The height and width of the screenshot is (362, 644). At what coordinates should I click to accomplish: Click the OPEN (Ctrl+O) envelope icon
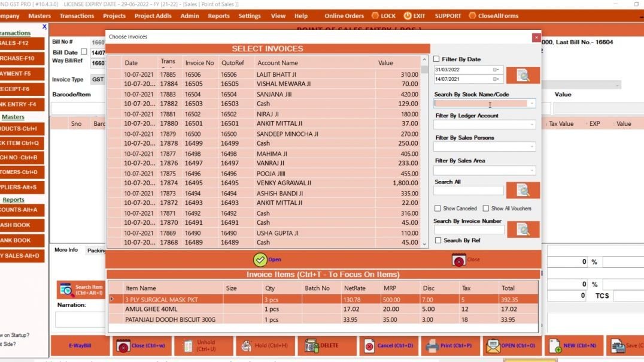coord(493,346)
